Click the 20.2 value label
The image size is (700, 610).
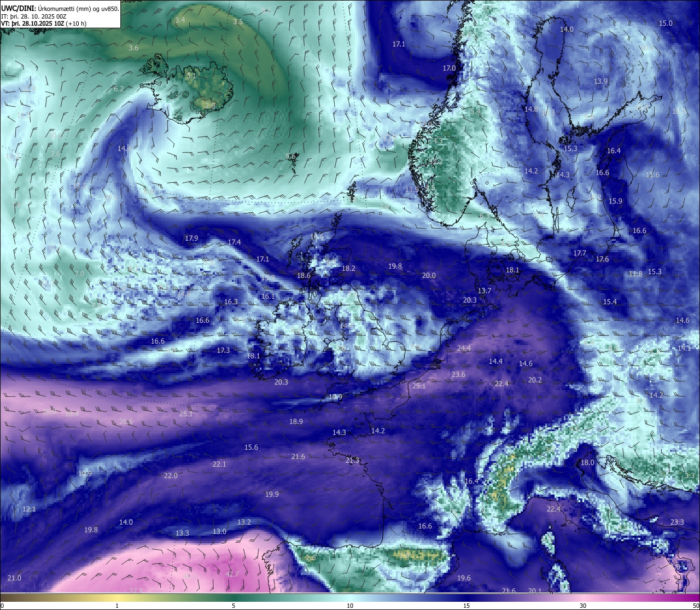[x=535, y=380]
